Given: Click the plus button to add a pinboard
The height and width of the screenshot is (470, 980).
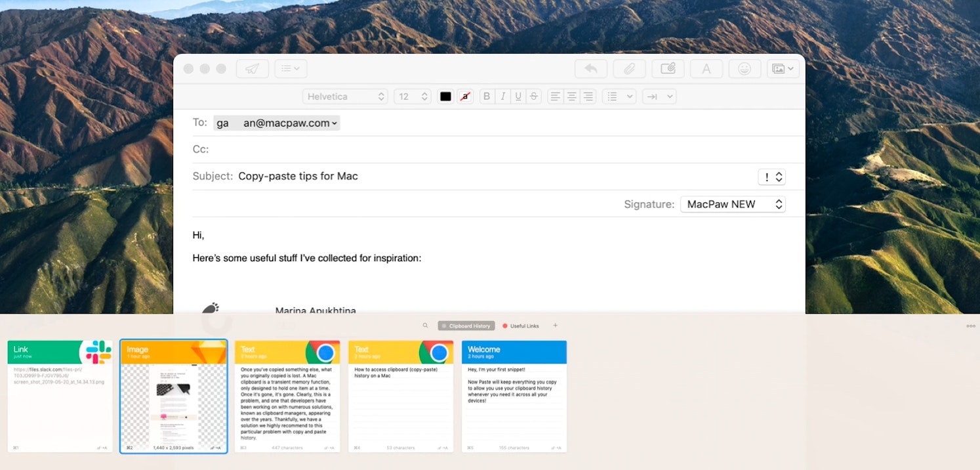Looking at the screenshot, I should pyautogui.click(x=555, y=325).
